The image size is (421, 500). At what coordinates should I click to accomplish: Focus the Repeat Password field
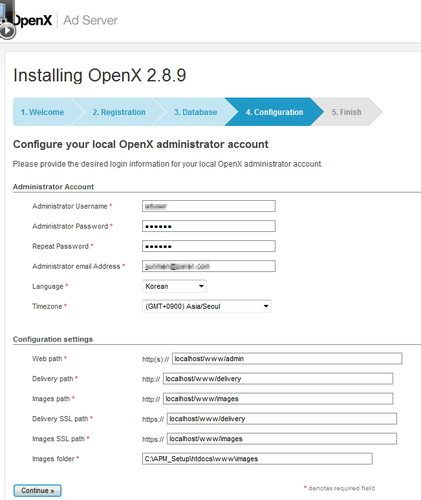[209, 246]
